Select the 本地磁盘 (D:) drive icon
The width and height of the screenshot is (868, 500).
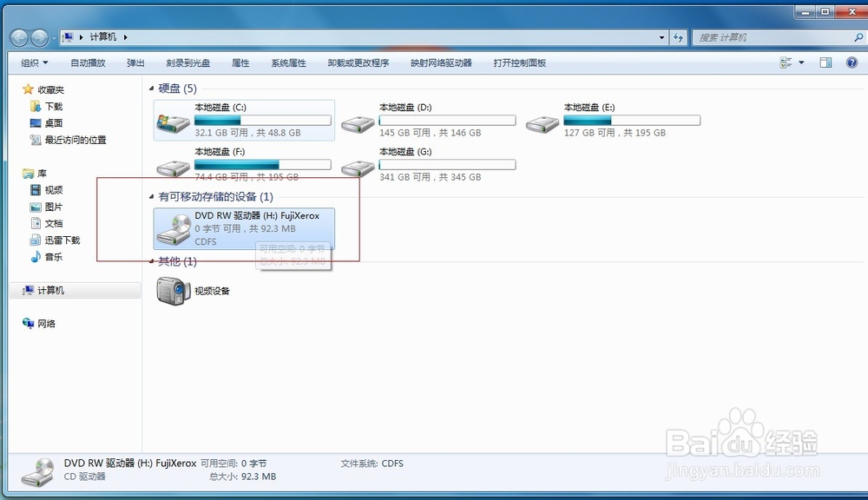pyautogui.click(x=358, y=124)
